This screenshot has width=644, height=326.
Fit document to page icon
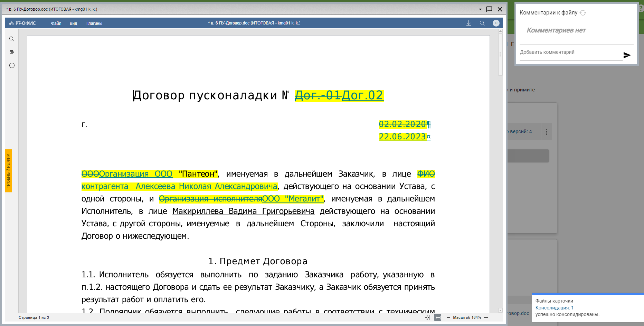click(x=427, y=317)
